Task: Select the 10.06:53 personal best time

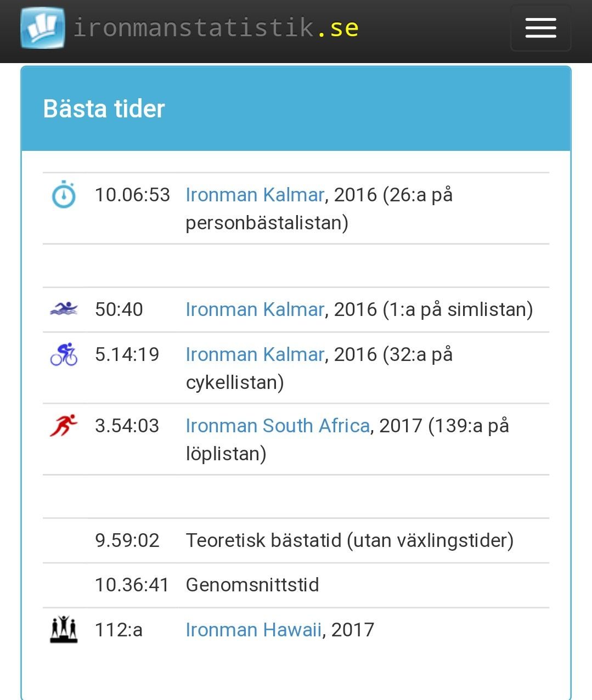Action: [132, 195]
